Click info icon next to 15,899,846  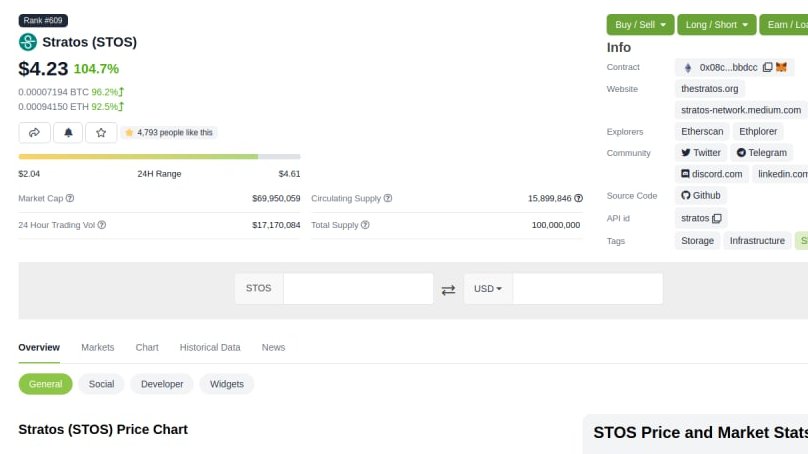pos(579,198)
